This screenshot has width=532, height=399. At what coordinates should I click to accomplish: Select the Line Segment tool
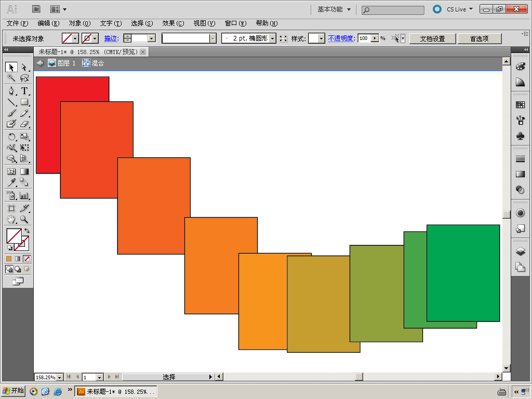point(11,102)
